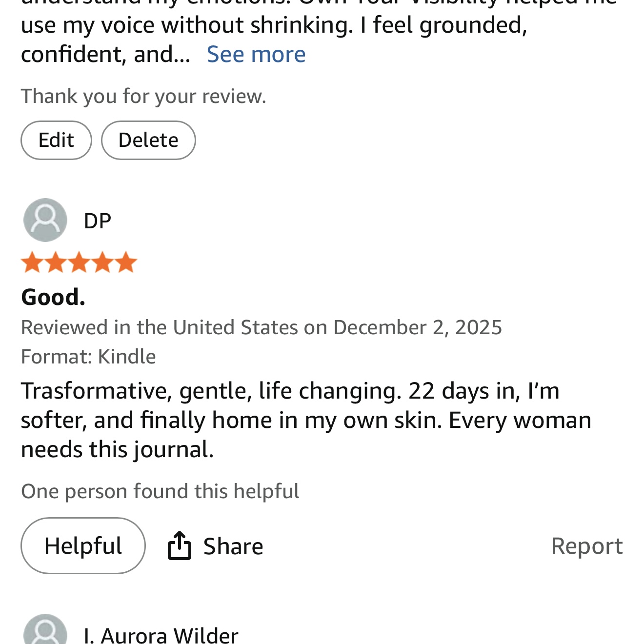
Task: Click the first star of DP's rating
Action: coord(32,262)
